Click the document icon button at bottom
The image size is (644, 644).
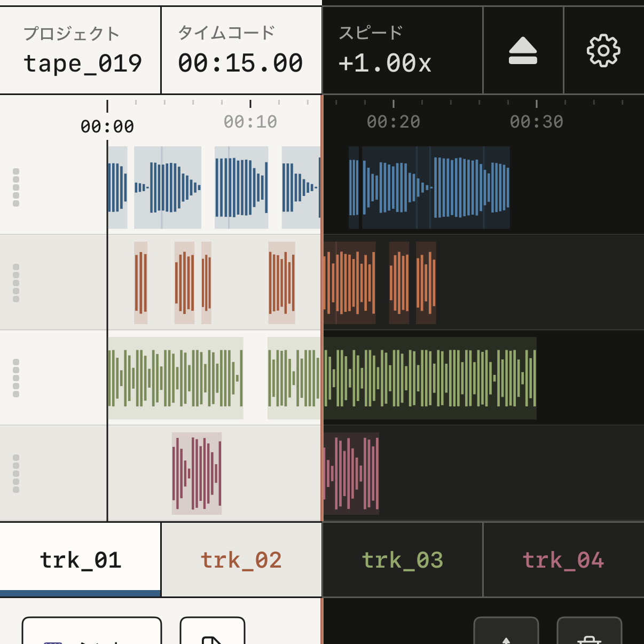point(213,631)
